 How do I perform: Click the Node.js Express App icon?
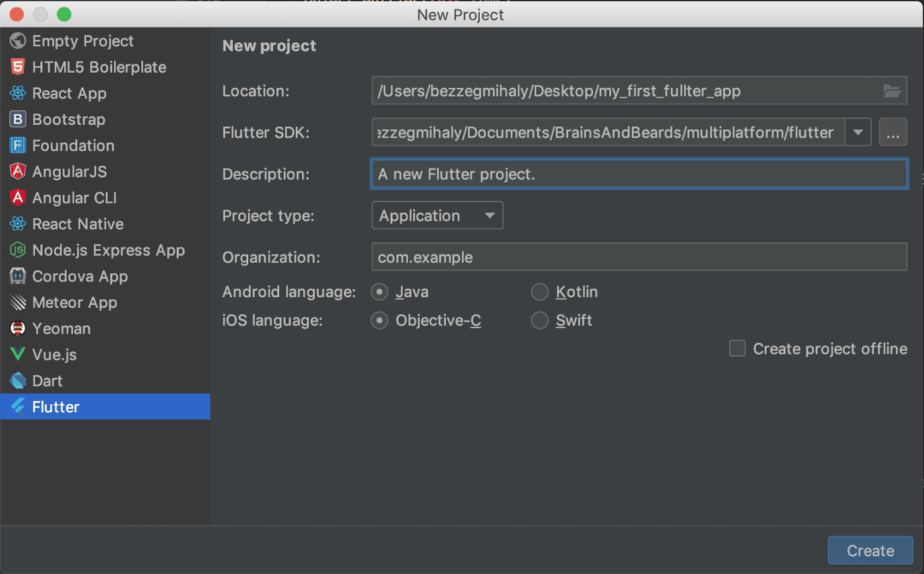(18, 250)
